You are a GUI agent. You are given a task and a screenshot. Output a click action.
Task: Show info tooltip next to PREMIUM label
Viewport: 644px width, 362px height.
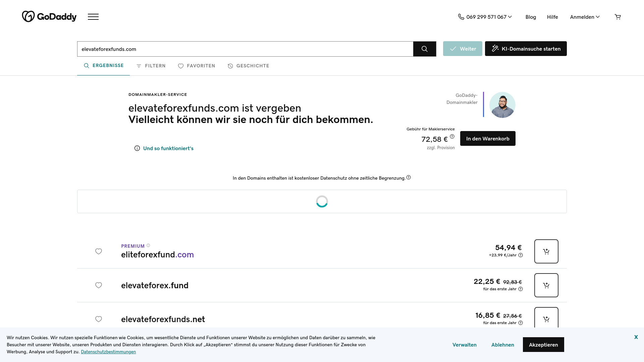tap(148, 245)
